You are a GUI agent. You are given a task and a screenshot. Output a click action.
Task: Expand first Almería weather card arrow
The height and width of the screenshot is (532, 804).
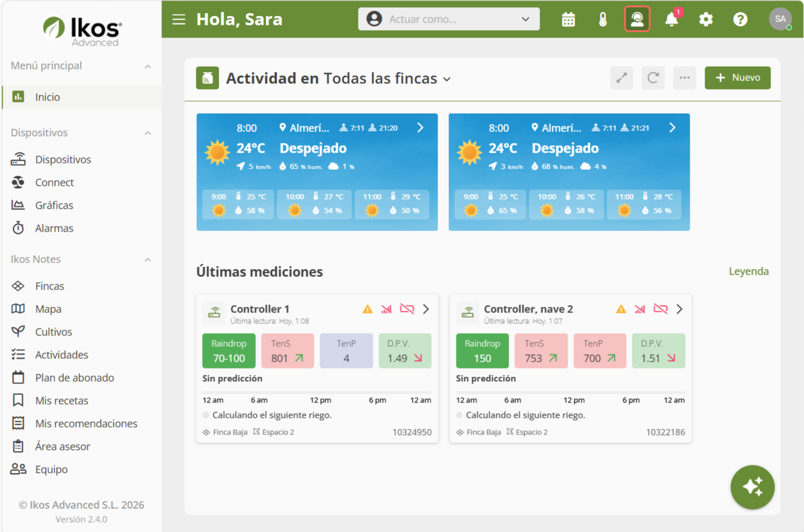coord(420,127)
